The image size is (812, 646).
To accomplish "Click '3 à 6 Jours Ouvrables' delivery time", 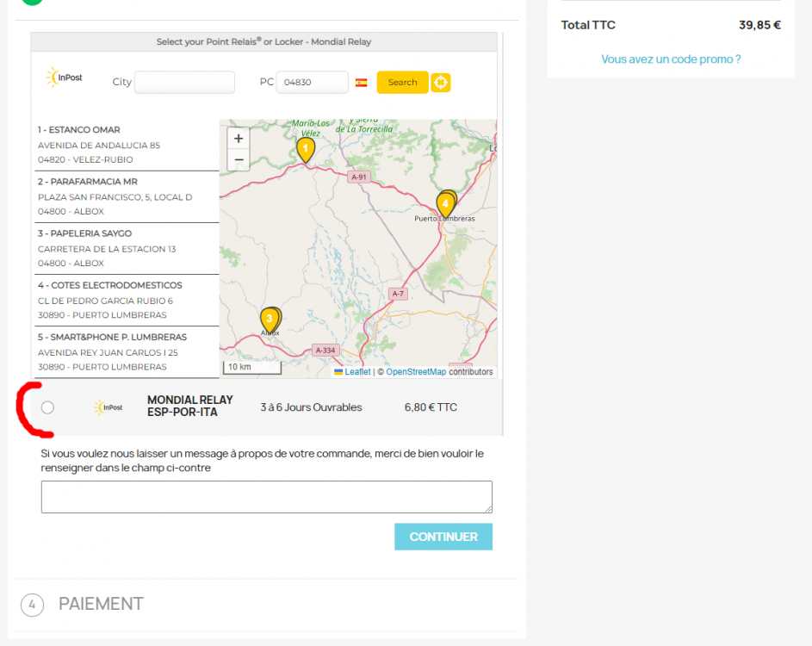I will coord(311,407).
